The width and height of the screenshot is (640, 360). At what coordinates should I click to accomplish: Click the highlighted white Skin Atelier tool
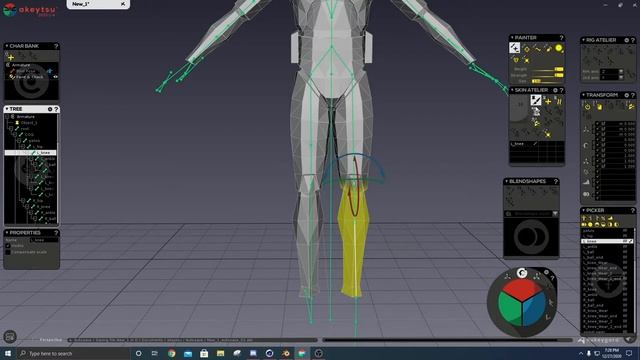coord(536,100)
